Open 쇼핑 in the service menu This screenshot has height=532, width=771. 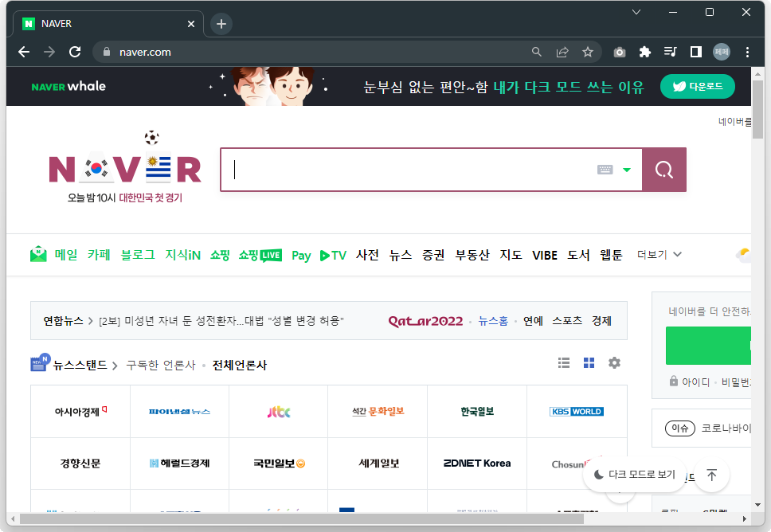click(220, 255)
